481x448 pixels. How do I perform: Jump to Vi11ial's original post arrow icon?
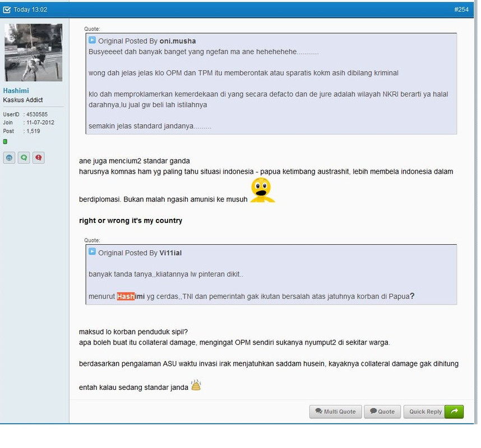pyautogui.click(x=92, y=251)
